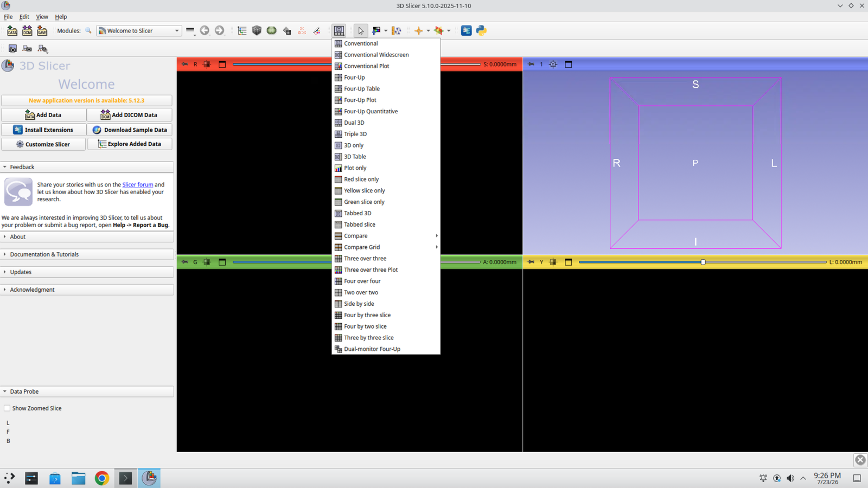
Task: Toggle the crosshair toolbar icon
Action: click(x=418, y=31)
